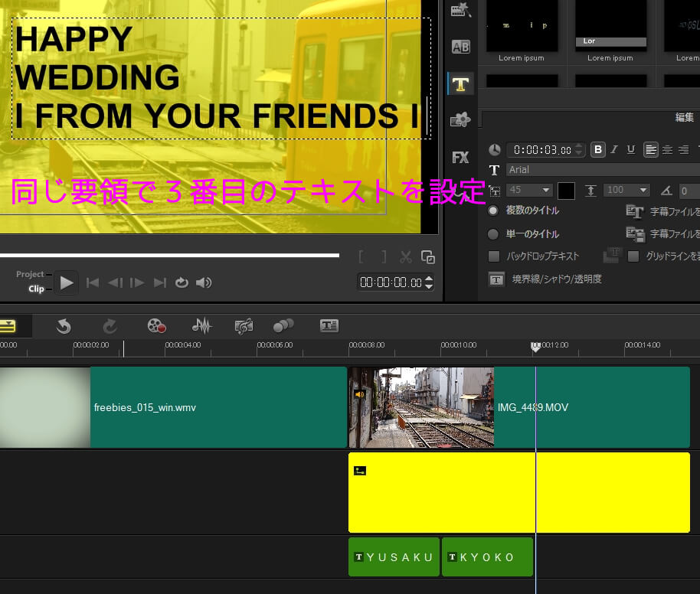Screen dimensions: 700x594
Task: Open the preview volume control
Action: (204, 282)
